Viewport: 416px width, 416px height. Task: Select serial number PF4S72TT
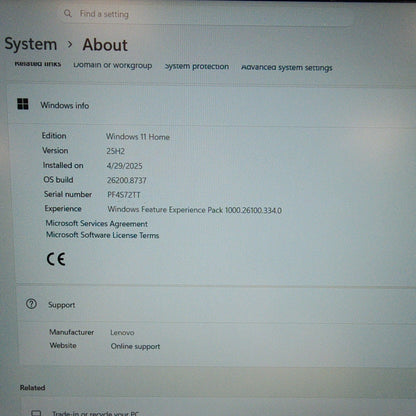click(x=124, y=195)
